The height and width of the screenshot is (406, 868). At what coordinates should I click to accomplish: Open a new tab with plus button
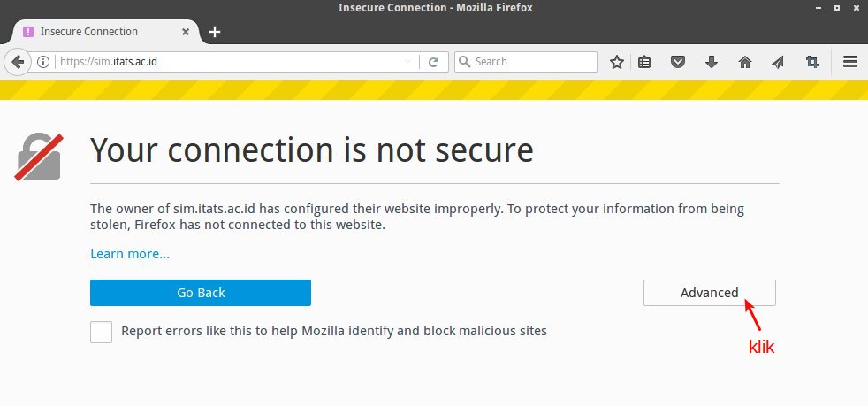pyautogui.click(x=215, y=32)
